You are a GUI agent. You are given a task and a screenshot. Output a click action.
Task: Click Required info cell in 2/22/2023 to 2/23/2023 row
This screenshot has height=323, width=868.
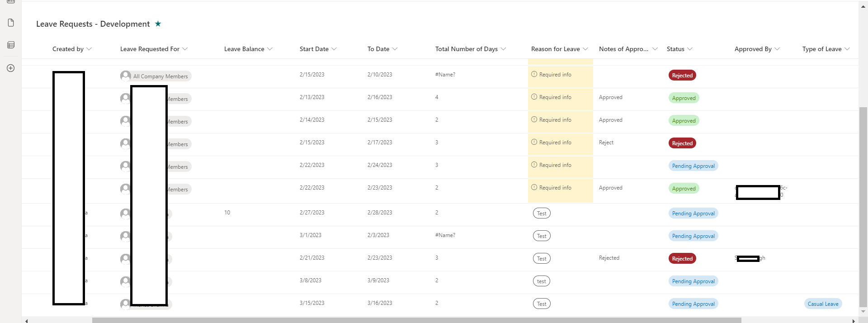point(561,190)
